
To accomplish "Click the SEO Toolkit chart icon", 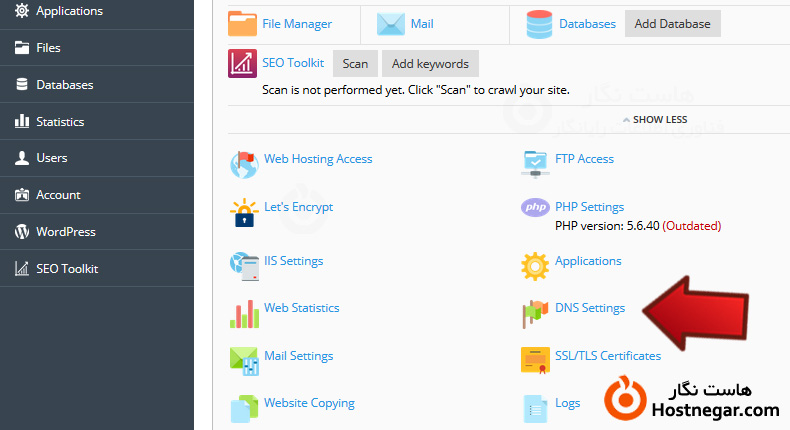I will (x=243, y=63).
